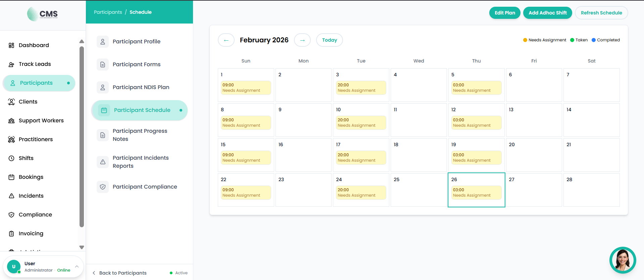Open the 03:00 shift on February 19
Viewport: 644px width, 280px height.
[x=477, y=158]
